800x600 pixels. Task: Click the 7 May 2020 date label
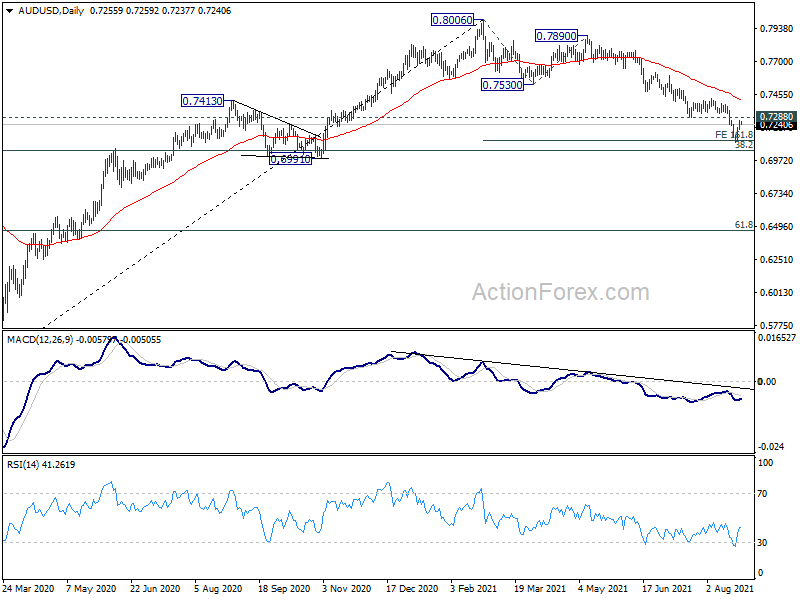tap(91, 588)
